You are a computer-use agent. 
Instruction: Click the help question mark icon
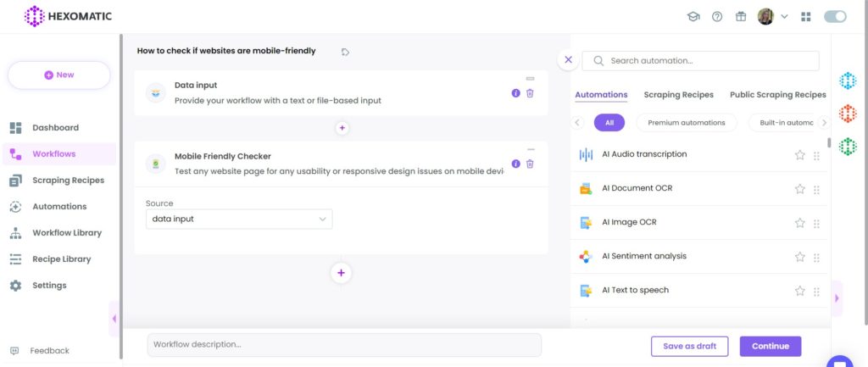(x=717, y=16)
